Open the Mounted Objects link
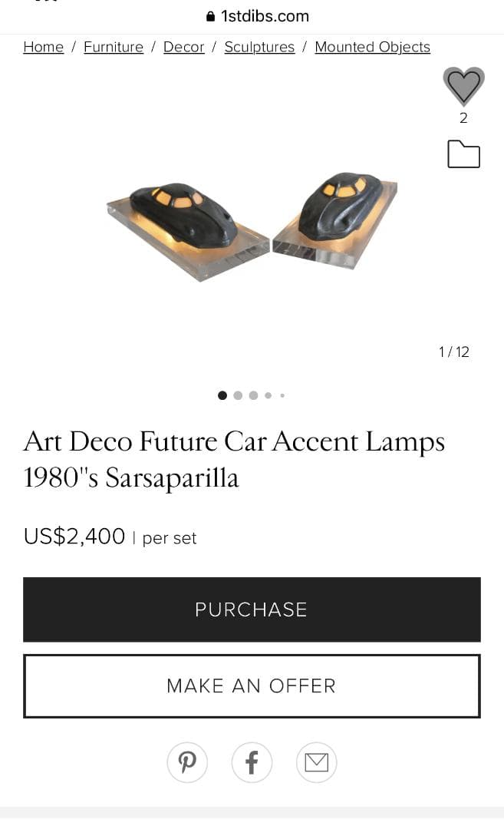The width and height of the screenshot is (504, 829). [x=372, y=47]
